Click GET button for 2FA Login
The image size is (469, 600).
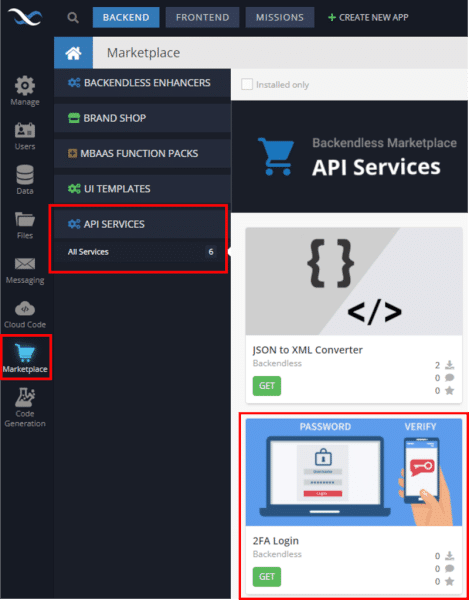[267, 577]
